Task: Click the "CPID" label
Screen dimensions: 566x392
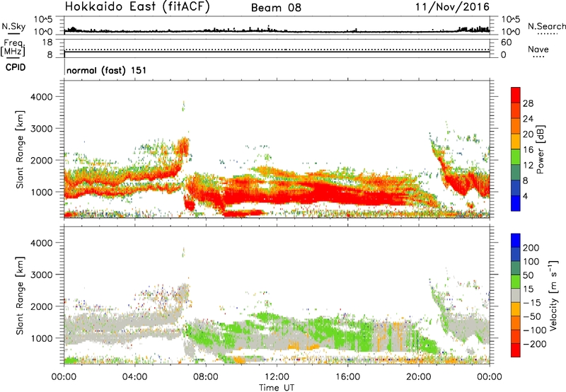Action: coord(16,67)
